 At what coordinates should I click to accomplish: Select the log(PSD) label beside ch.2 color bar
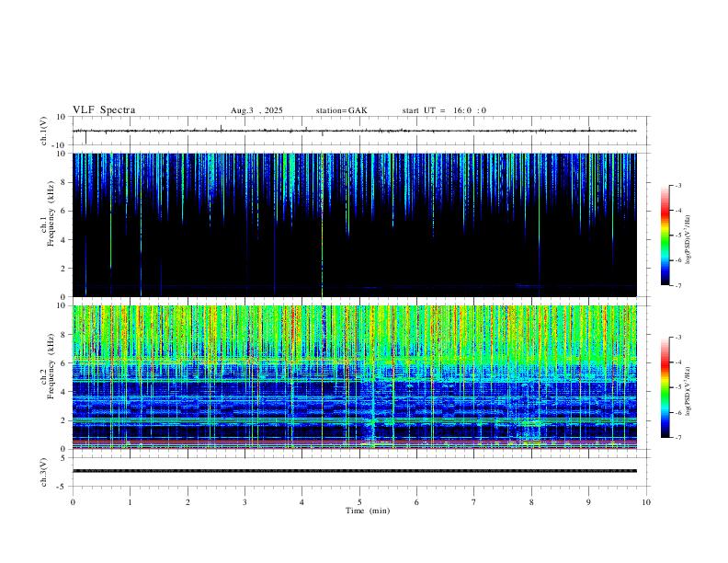[x=688, y=391]
